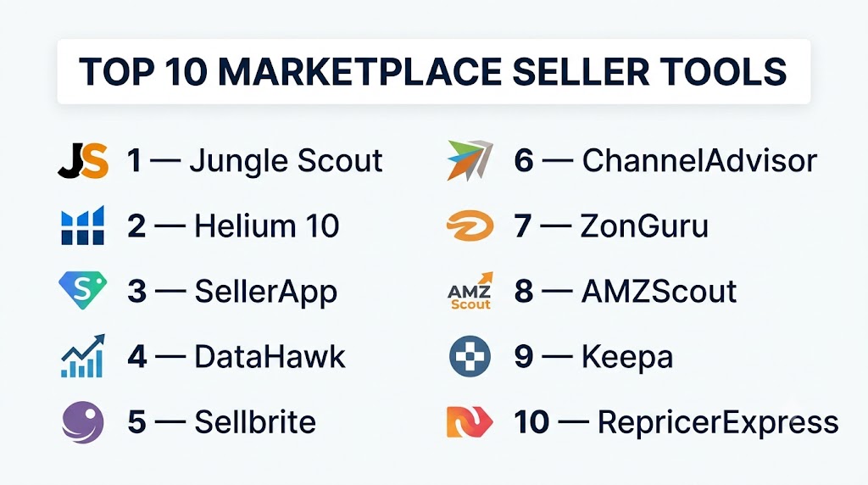Click the AMZ Scout logo icon

click(x=470, y=291)
